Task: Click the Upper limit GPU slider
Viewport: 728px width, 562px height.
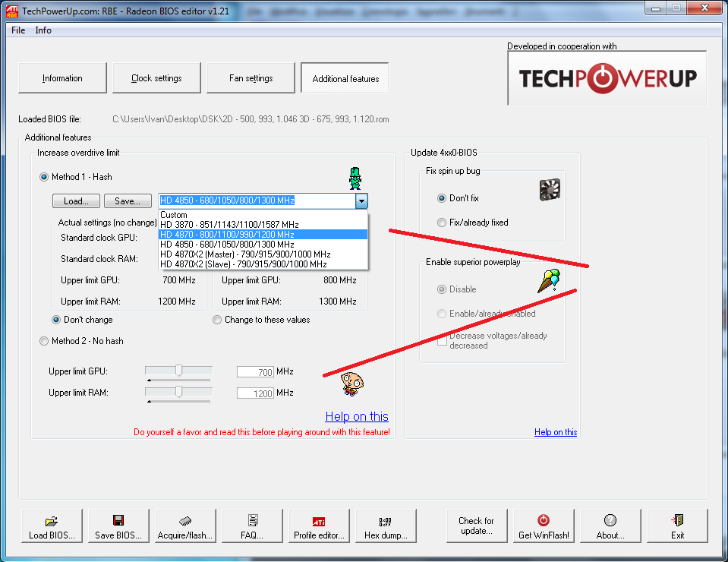Action: tap(179, 371)
